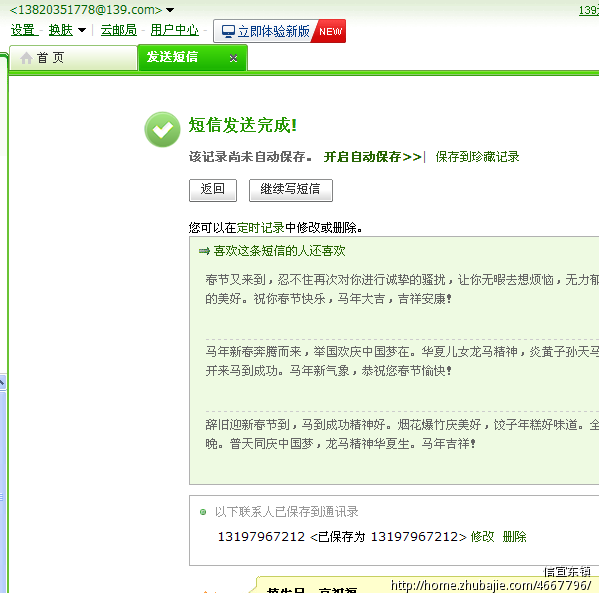Click the 139 link at top right
The height and width of the screenshot is (593, 599).
point(589,10)
